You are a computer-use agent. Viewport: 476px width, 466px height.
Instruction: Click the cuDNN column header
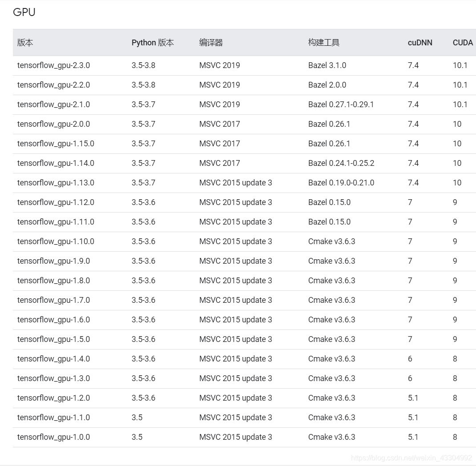[420, 43]
